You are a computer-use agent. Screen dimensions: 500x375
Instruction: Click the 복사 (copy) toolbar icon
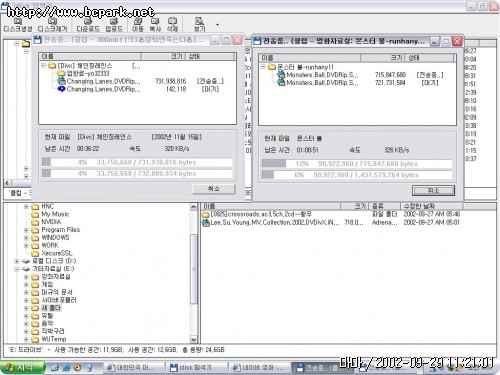(x=155, y=25)
